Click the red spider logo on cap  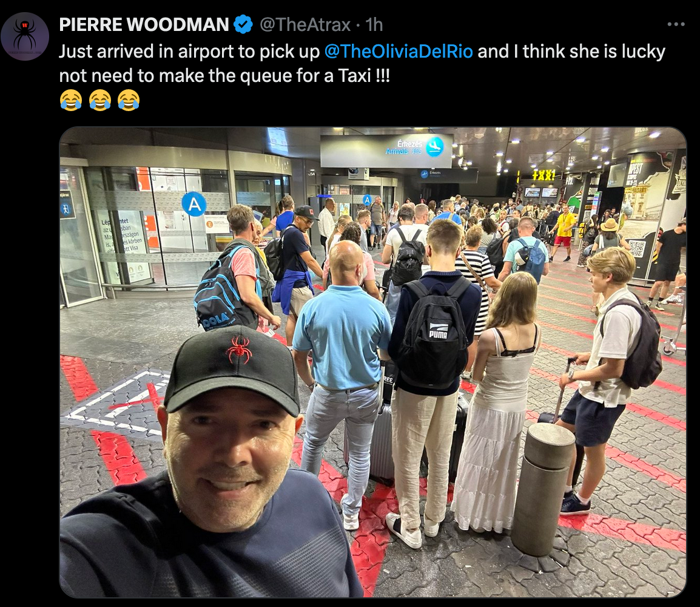coord(239,349)
